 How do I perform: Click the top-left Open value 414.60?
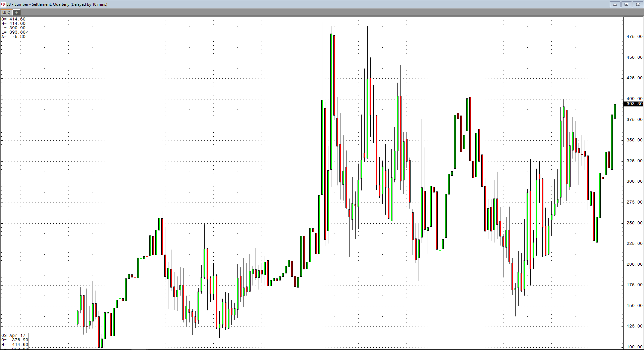pyautogui.click(x=17, y=19)
